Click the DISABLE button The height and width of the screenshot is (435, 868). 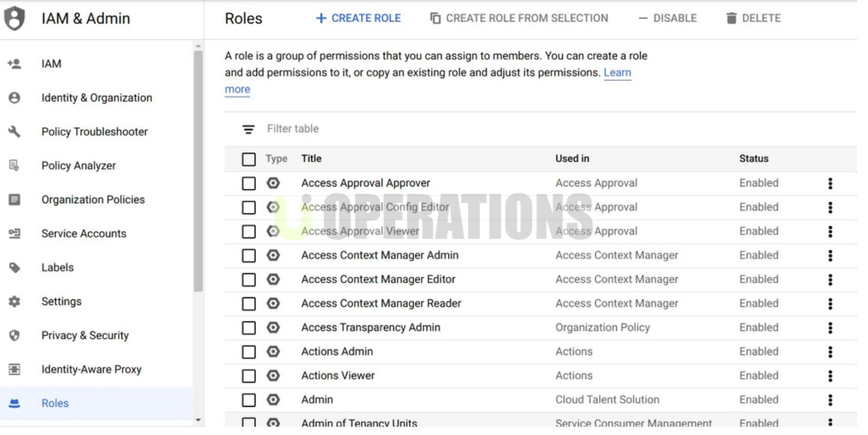point(667,19)
